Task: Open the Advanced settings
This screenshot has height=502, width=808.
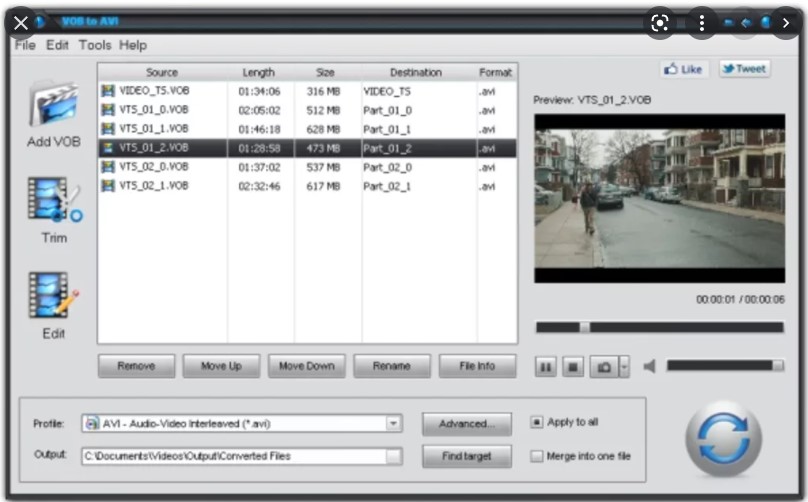Action: (467, 424)
